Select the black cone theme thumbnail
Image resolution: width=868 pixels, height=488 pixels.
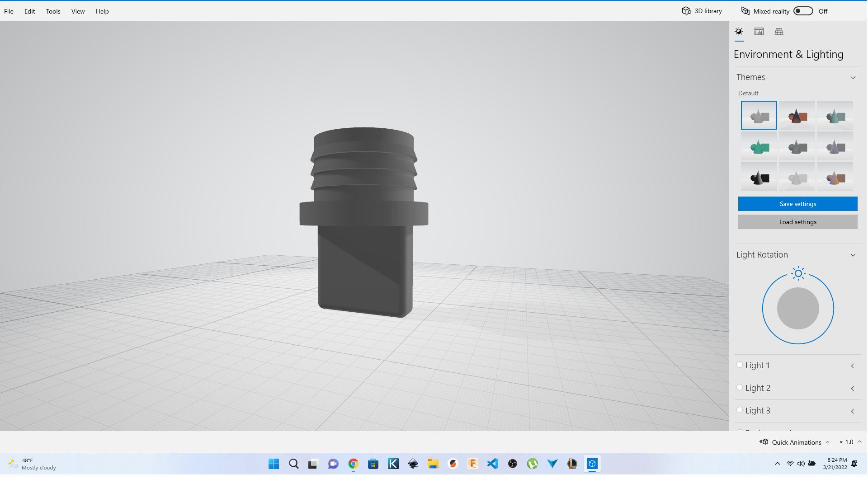tap(759, 178)
